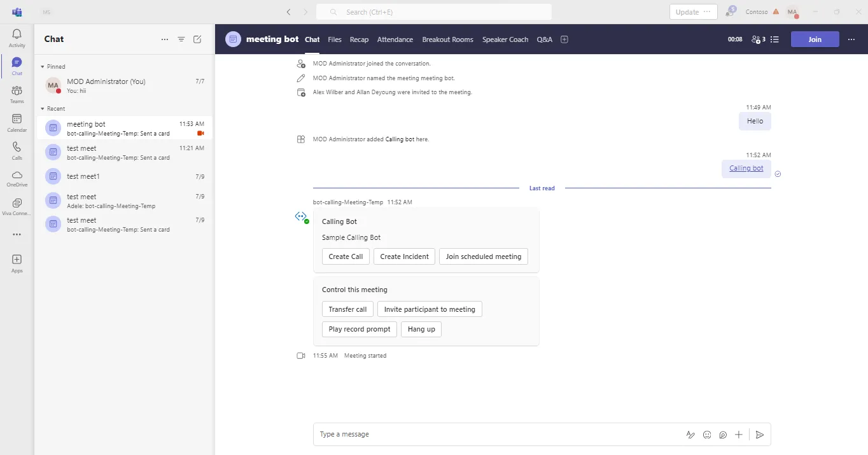Add a tab with plus icon

pyautogui.click(x=564, y=39)
